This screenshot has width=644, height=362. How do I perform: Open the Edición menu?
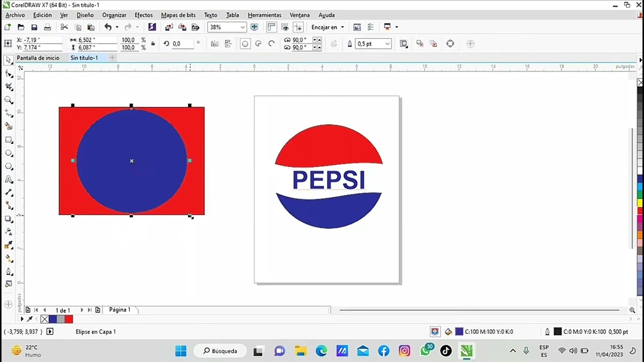(42, 15)
